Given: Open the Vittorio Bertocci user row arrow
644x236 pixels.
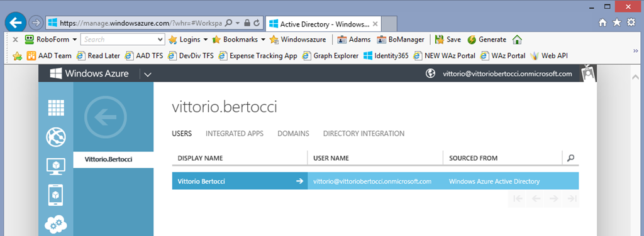Looking at the screenshot, I should [299, 181].
